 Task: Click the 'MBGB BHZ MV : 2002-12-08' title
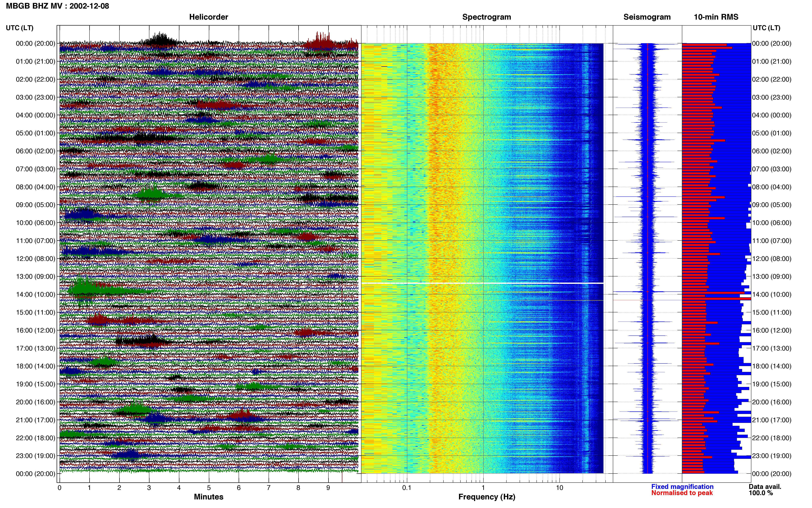(x=57, y=6)
